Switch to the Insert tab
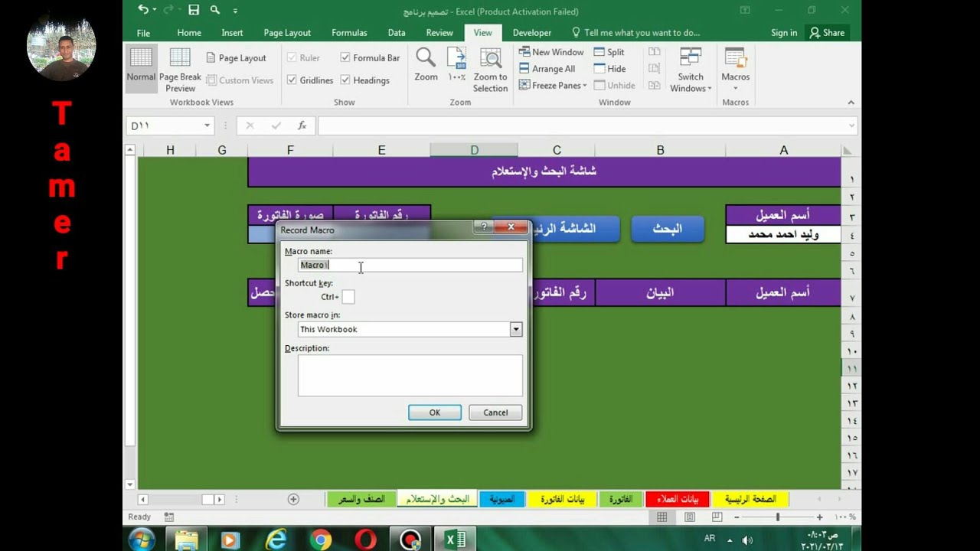The width and height of the screenshot is (980, 551). 232,33
